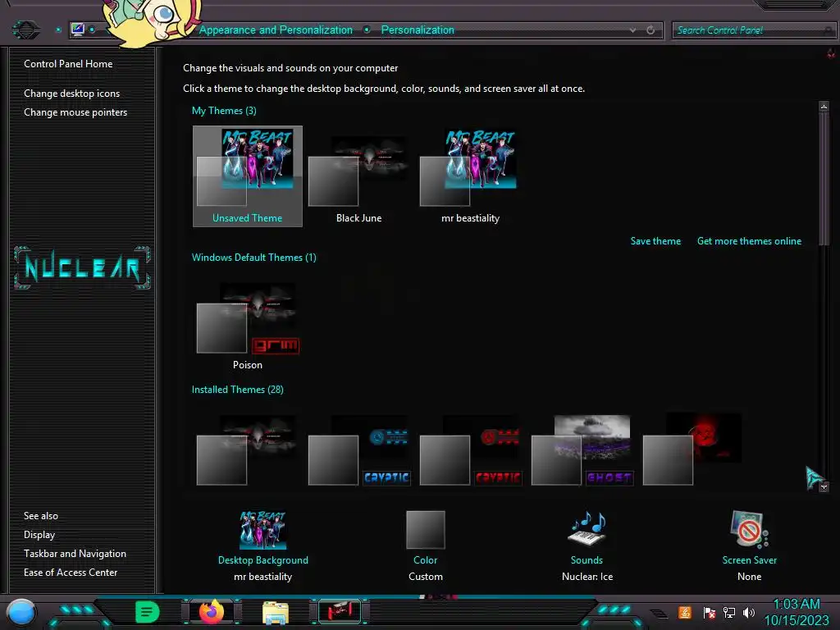The image size is (840, 630).
Task: Open Change desktop icons link
Action: click(72, 94)
